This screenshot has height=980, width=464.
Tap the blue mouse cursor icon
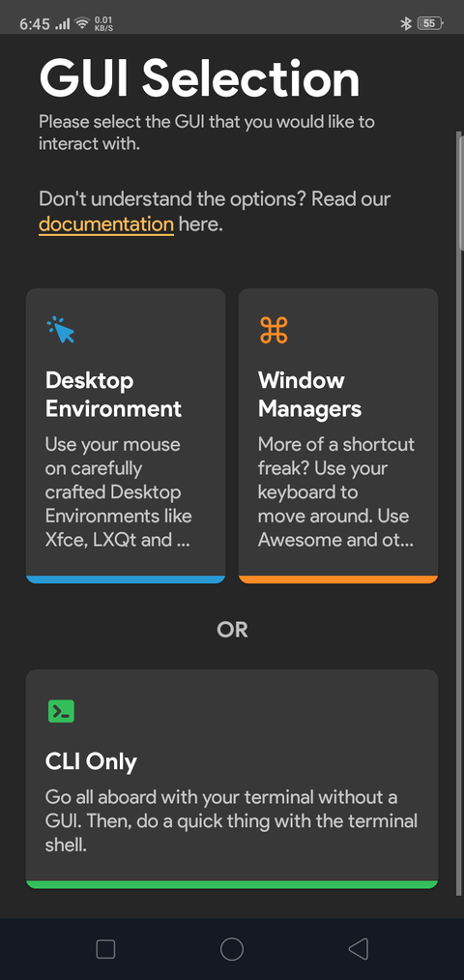coord(61,329)
